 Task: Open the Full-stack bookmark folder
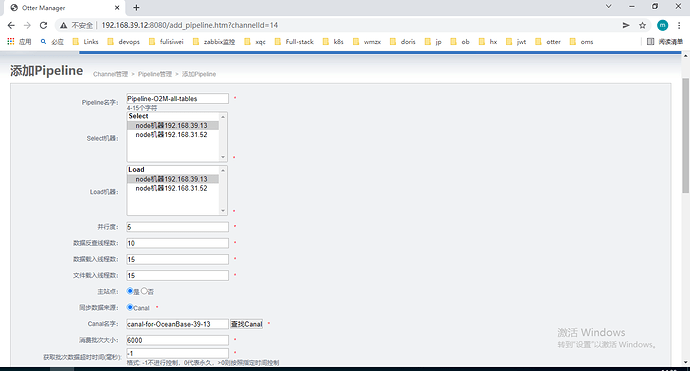point(294,42)
